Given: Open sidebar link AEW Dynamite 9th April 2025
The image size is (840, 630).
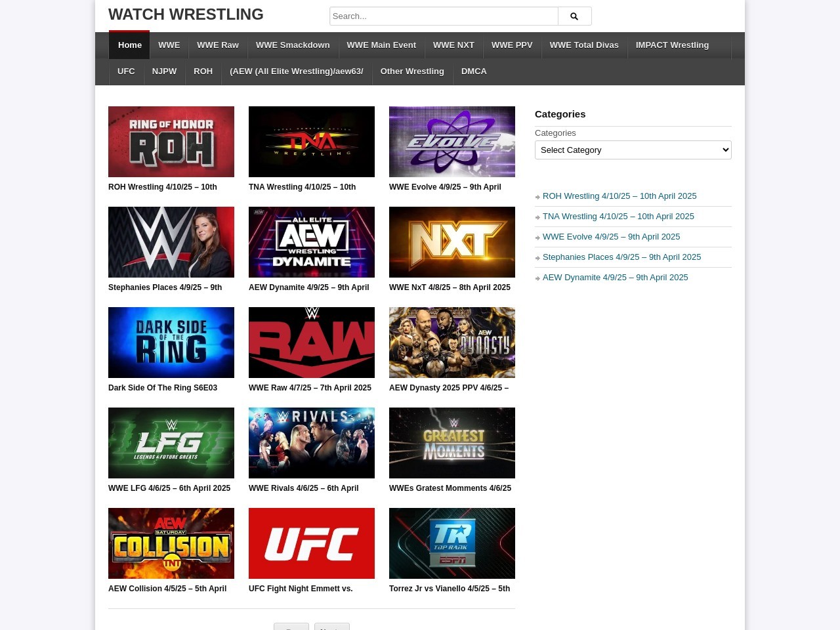Looking at the screenshot, I should coord(615,278).
